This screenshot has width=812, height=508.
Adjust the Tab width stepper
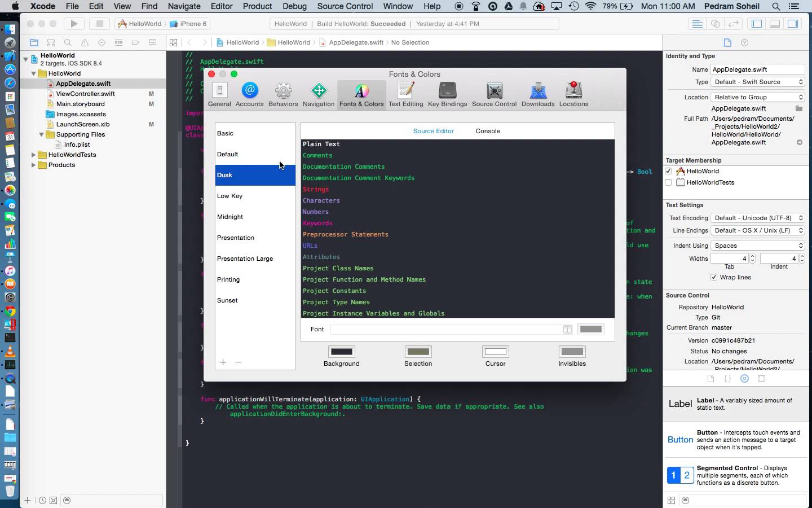click(752, 259)
